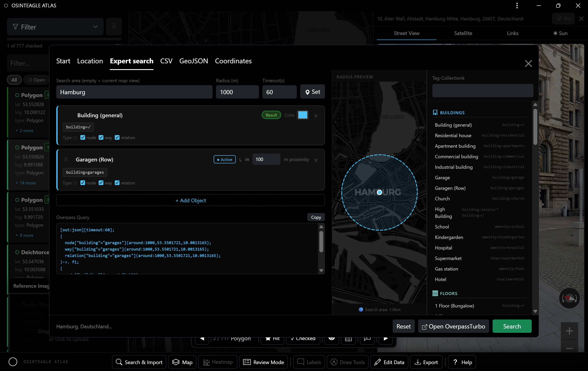The height and width of the screenshot is (371, 588).
Task: Open the Sun tab
Action: (560, 33)
